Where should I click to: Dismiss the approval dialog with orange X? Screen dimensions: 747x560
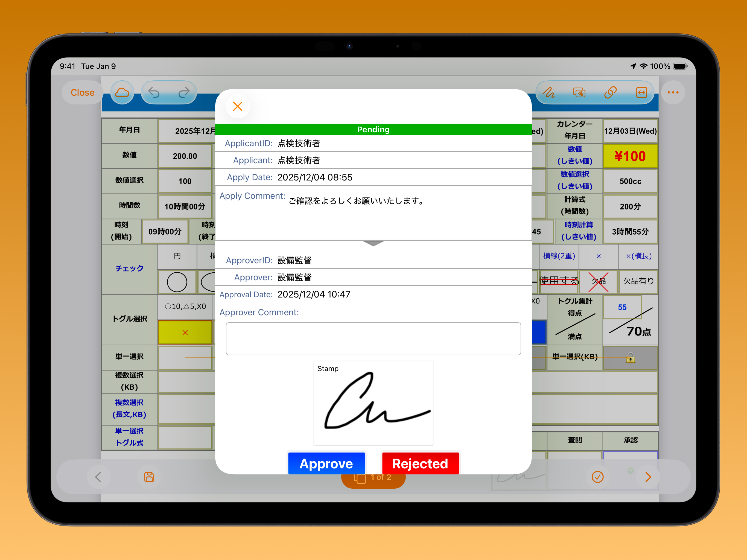(237, 106)
